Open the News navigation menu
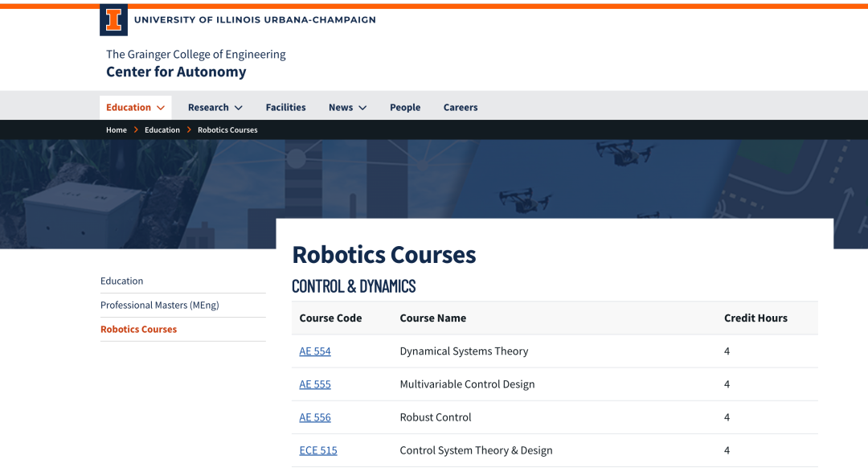This screenshot has height=468, width=868. (347, 108)
